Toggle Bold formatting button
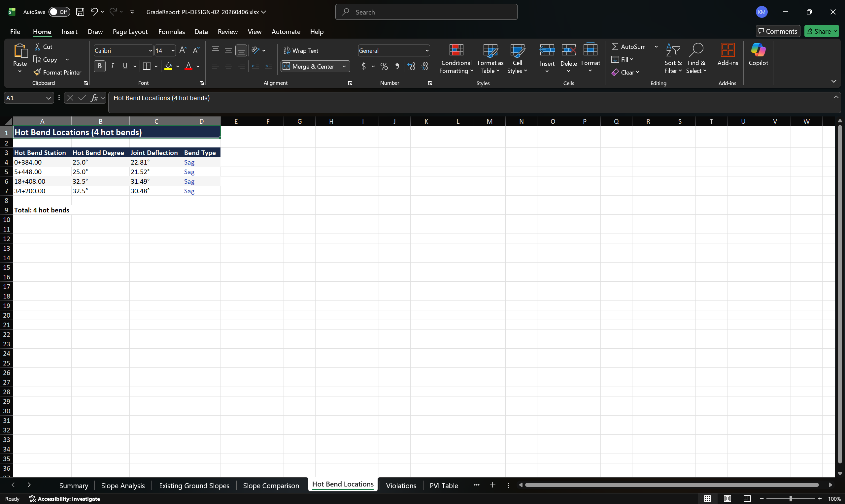Screen dimensions: 845x504 (100, 66)
